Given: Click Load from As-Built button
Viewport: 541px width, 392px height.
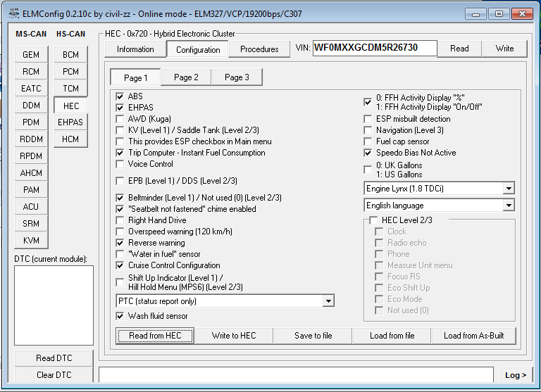Looking at the screenshot, I should (473, 336).
